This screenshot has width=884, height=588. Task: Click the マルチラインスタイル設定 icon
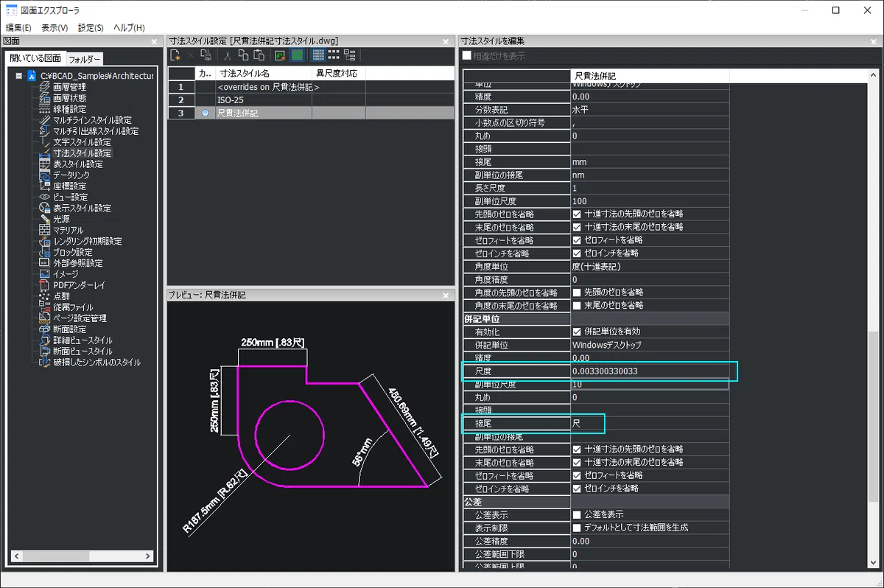click(44, 120)
